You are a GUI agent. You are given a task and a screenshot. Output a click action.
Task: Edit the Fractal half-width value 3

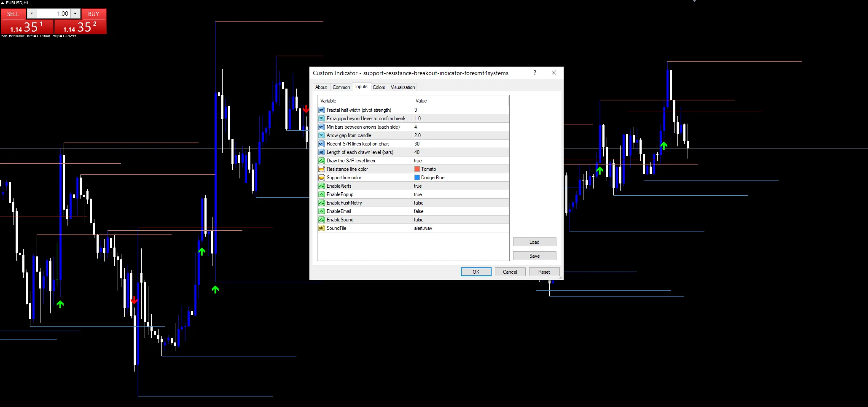tap(461, 110)
